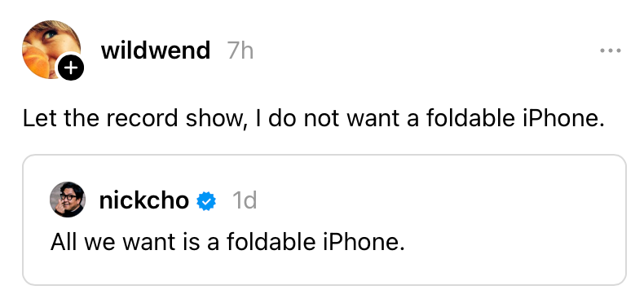Click the eye shown in wildwend's avatar photo
Viewport: 644px width, 303px height.
50,34
